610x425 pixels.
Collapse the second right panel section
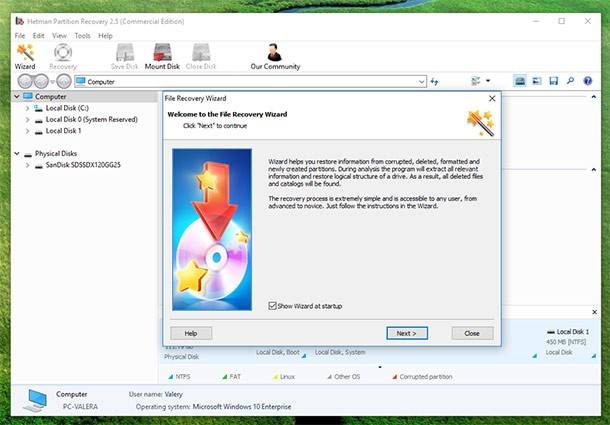click(x=594, y=170)
